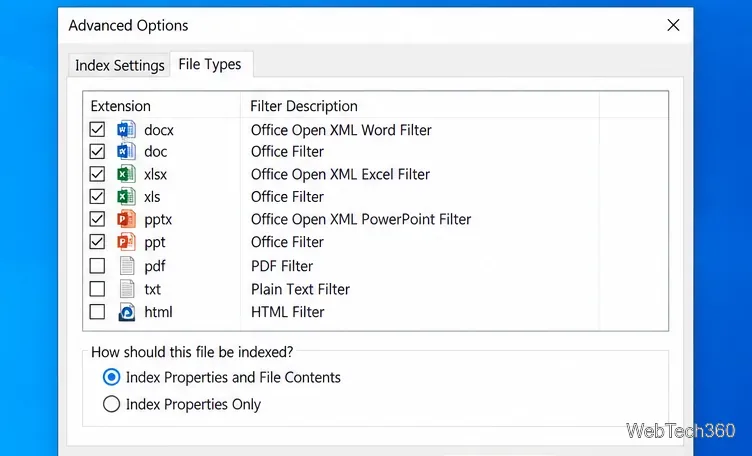Click Office Open XML Excel Filter text
752x456 pixels.
[340, 175]
